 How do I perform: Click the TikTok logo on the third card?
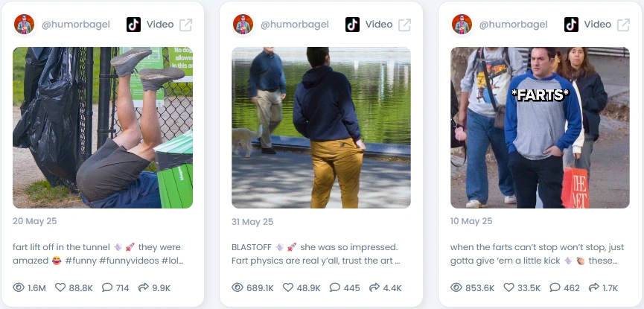click(571, 25)
